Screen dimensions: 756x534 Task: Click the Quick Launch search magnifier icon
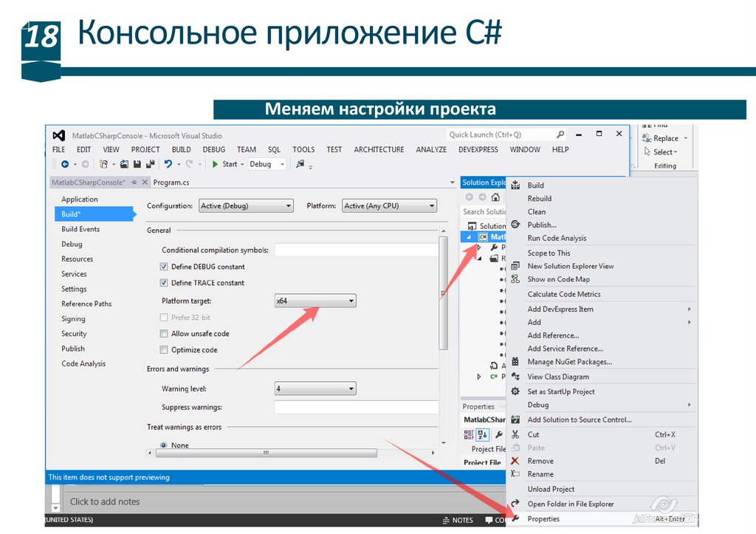pyautogui.click(x=560, y=134)
